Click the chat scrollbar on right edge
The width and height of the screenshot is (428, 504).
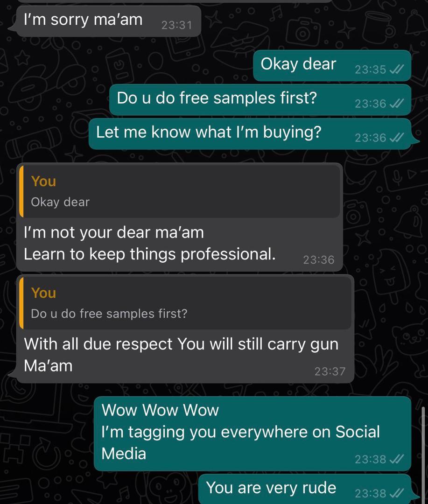[423, 455]
